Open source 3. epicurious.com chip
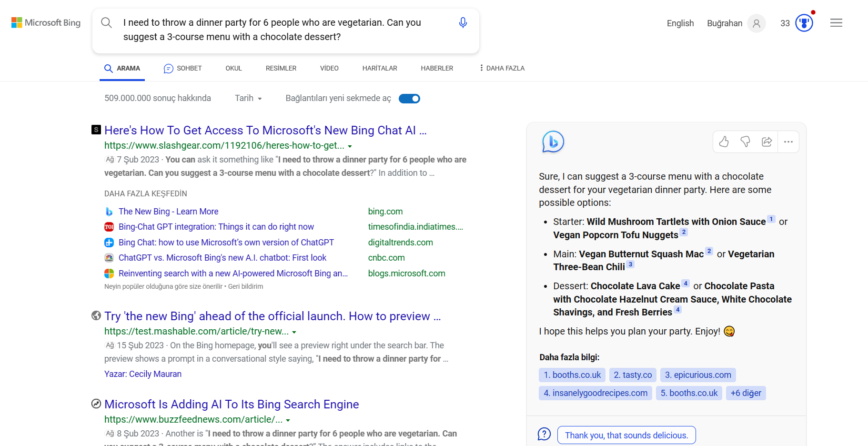This screenshot has width=868, height=446. click(x=698, y=375)
